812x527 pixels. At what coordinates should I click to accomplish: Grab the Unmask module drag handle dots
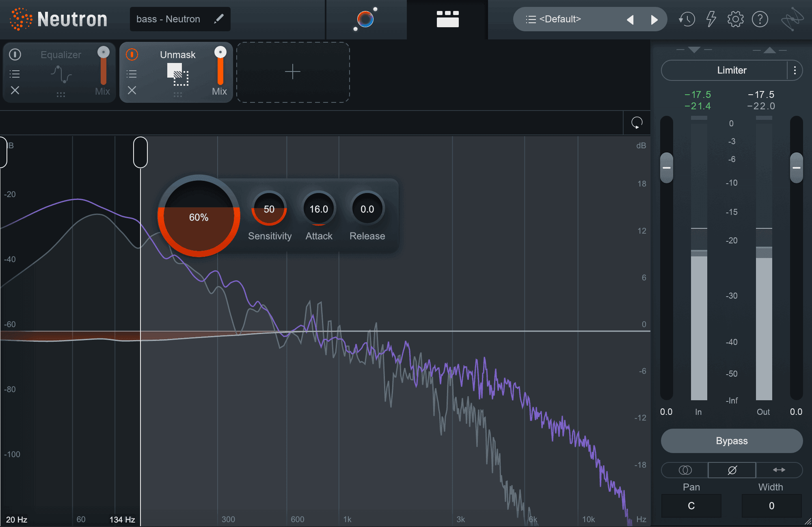[178, 95]
